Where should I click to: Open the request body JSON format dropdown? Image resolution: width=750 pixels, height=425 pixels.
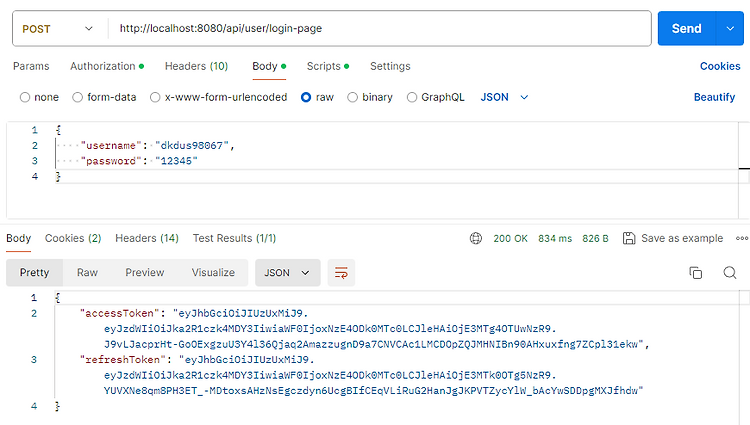point(504,97)
